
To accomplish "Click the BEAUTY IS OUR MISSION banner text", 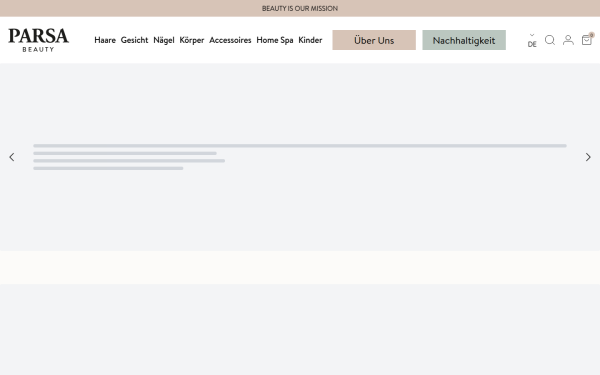I will pos(300,8).
